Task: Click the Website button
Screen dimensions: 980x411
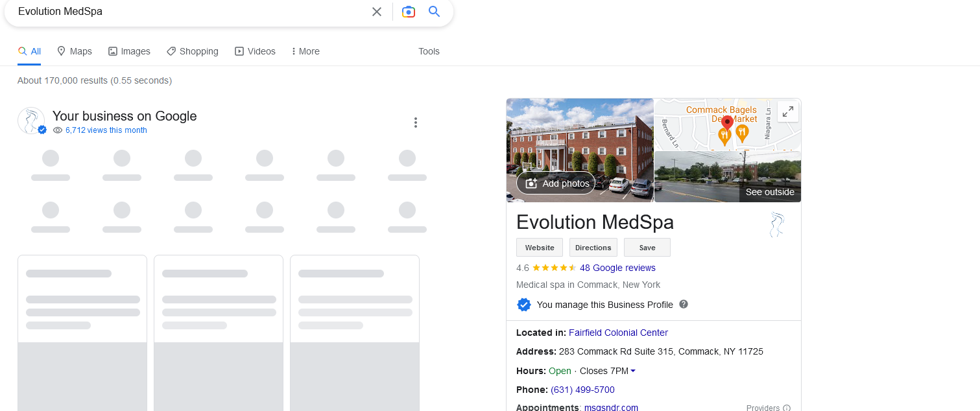Action: 540,248
